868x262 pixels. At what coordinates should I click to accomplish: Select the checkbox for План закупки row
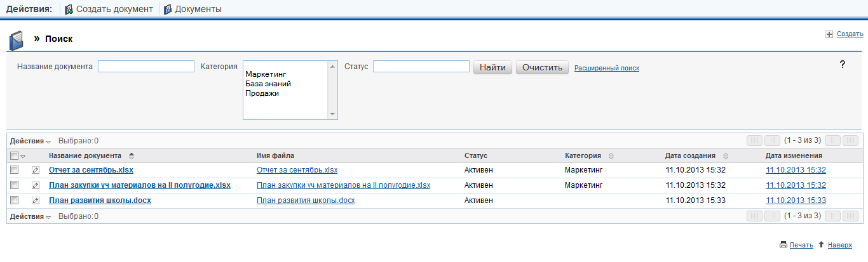pyautogui.click(x=15, y=185)
